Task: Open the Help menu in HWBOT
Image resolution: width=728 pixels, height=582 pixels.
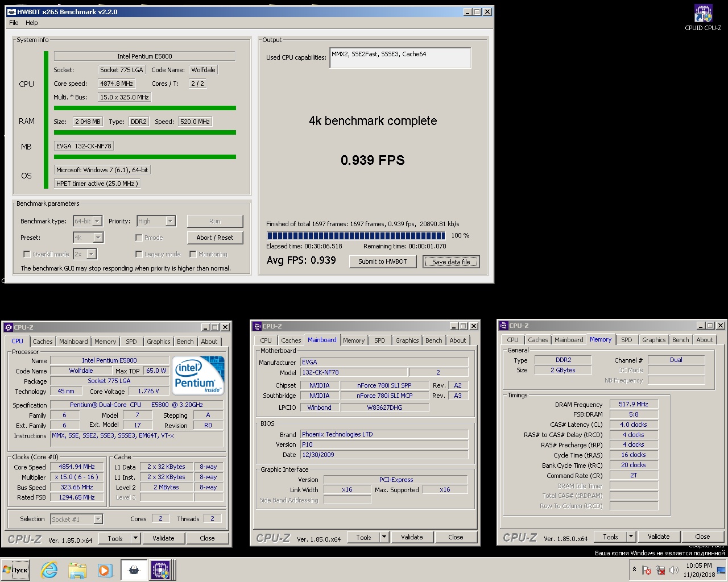Action: [x=32, y=23]
